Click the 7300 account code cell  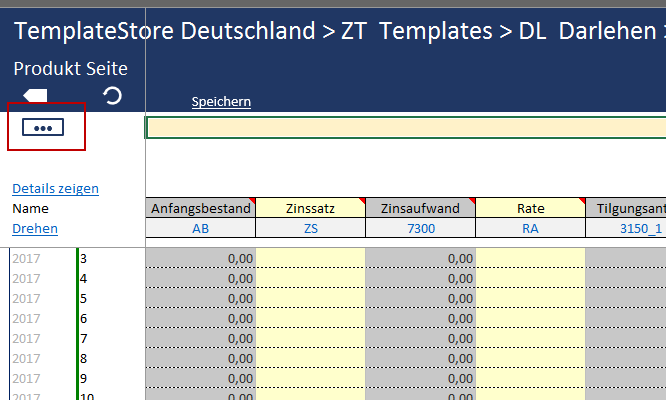[x=420, y=228]
